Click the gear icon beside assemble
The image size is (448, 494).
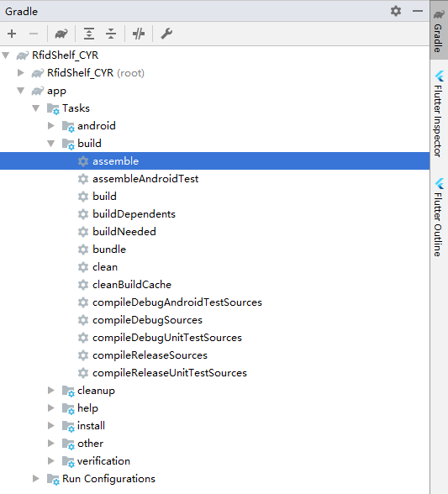point(83,161)
